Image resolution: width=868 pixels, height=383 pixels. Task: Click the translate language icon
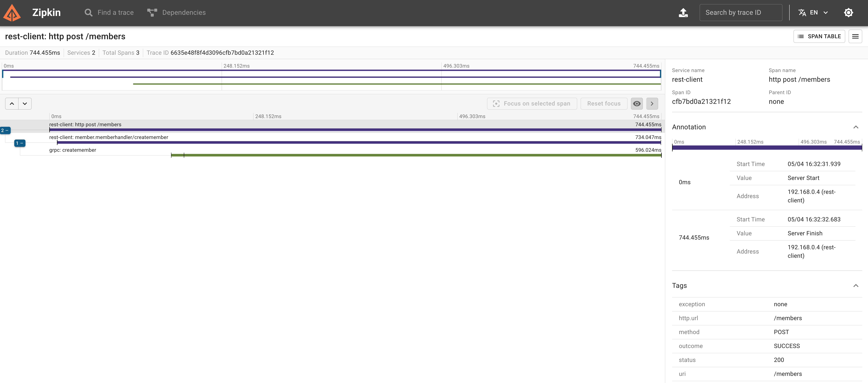(x=802, y=13)
